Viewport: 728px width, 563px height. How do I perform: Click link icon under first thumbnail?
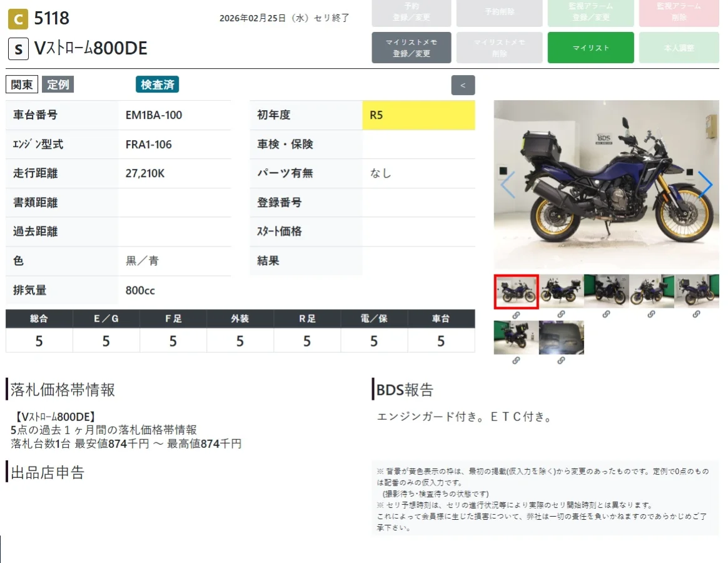click(x=516, y=315)
